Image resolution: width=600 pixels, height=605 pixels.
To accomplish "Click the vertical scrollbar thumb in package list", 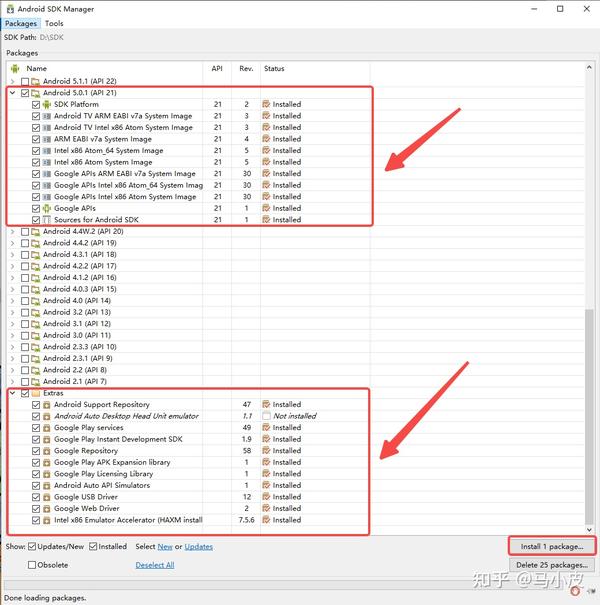I will click(x=589, y=416).
